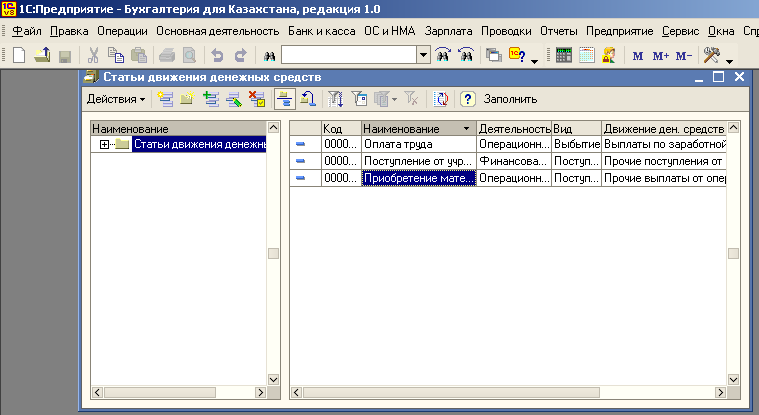Click the windows list icon
This screenshot has width=759, height=415.
[494, 55]
